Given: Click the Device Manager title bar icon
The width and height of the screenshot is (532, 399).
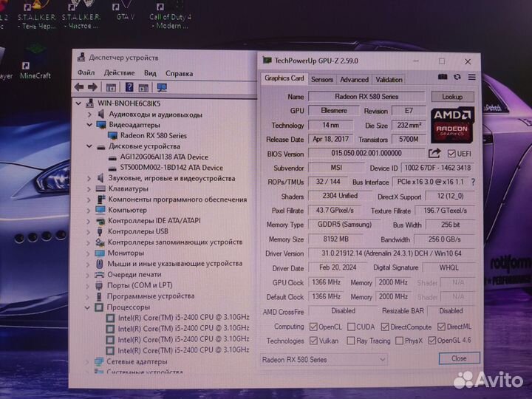Looking at the screenshot, I should point(81,58).
